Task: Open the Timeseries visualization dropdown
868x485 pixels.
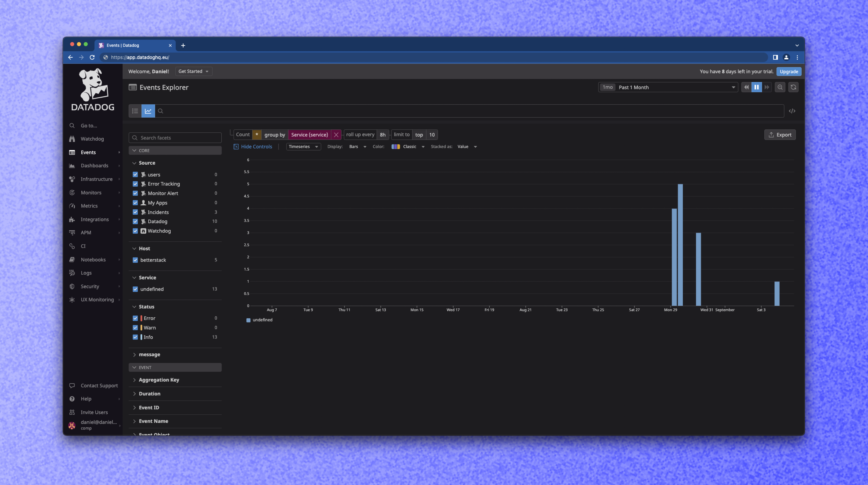Action: 303,147
